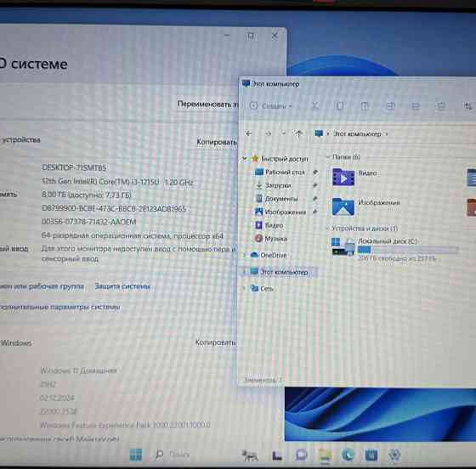
Task: Open the Chat icon on the taskbar
Action: pyautogui.click(x=302, y=455)
